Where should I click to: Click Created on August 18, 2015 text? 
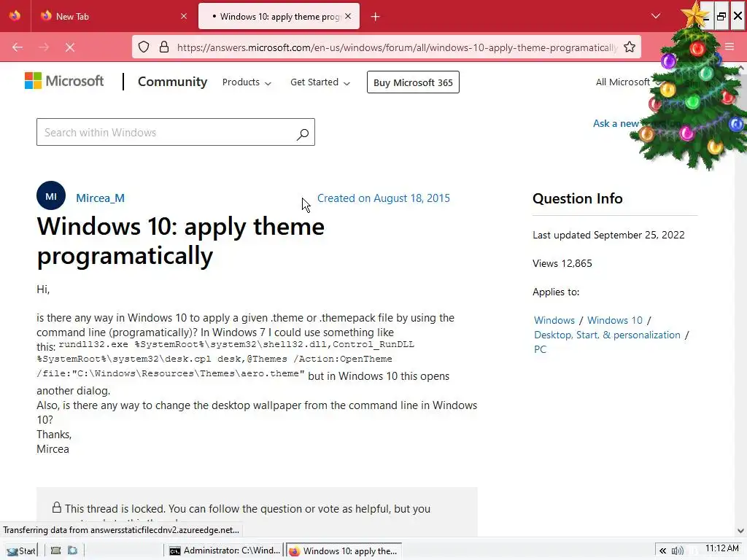(x=384, y=198)
